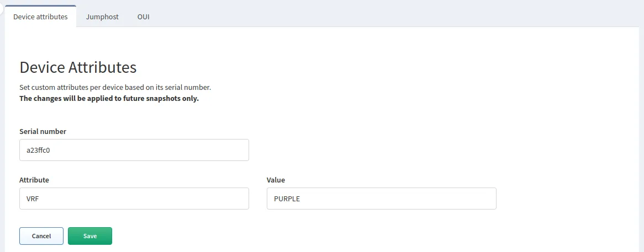Select the Device attributes tab
This screenshot has width=644, height=252.
pyautogui.click(x=40, y=17)
